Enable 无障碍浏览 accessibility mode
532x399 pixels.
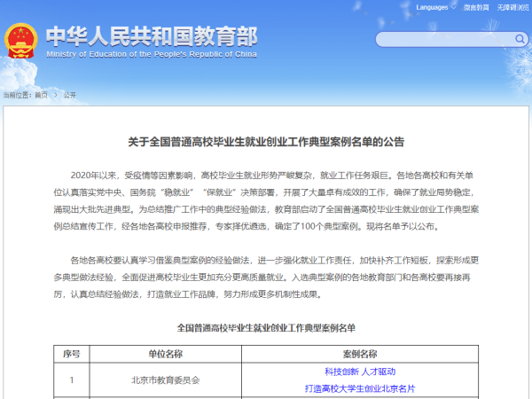point(512,7)
